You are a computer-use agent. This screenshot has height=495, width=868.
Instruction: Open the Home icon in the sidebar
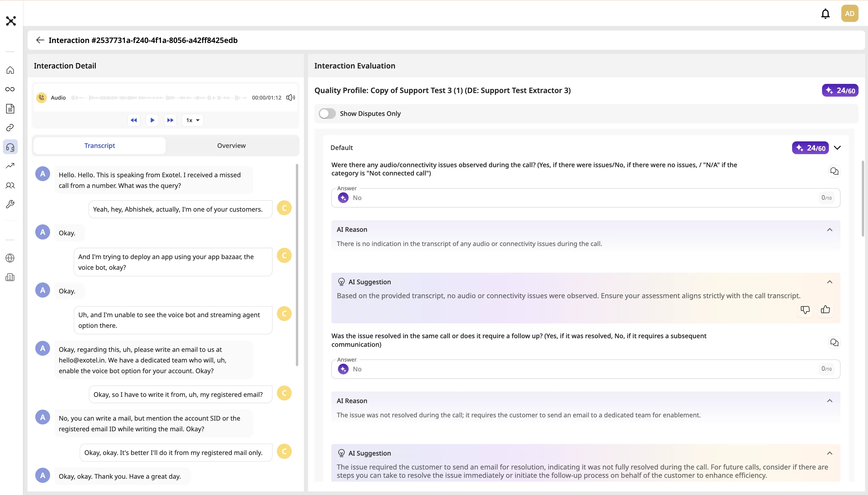coord(10,70)
